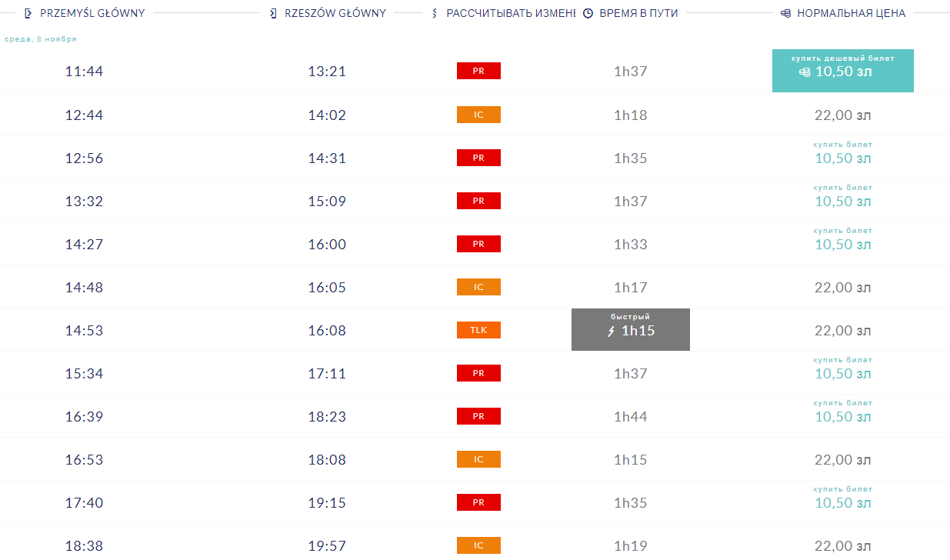Viewport: 950px width, 560px height.
Task: Sort by the travel time column header
Action: (x=631, y=14)
